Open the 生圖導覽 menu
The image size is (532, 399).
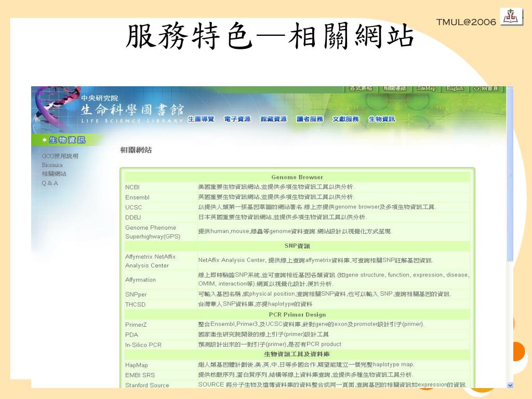201,119
